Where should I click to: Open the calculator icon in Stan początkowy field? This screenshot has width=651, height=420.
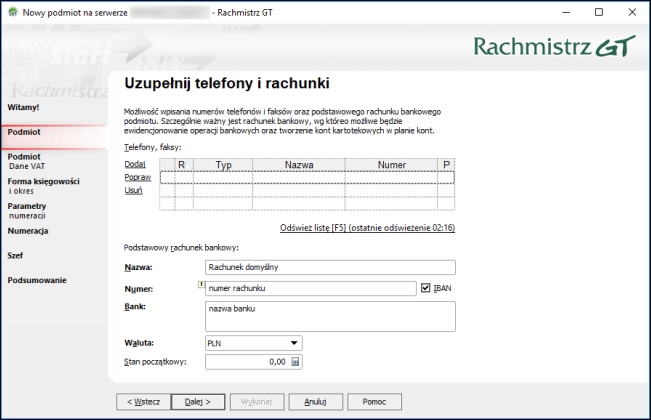click(x=295, y=362)
